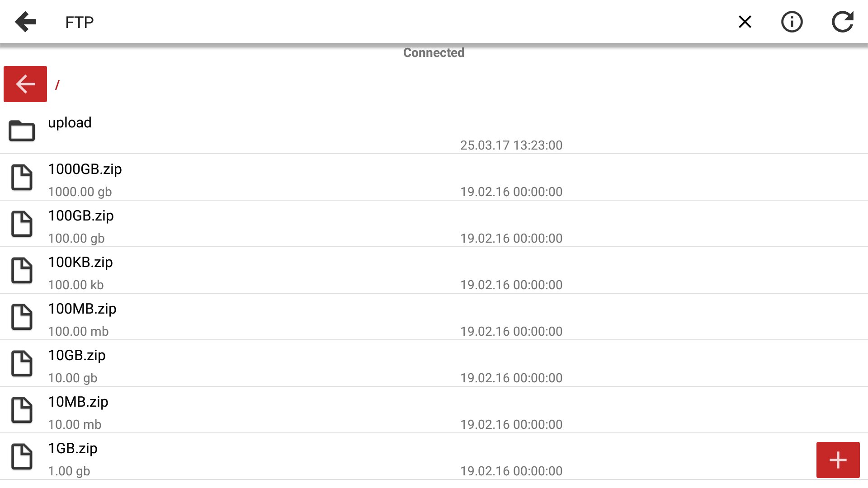Click the Connected status text
The image size is (868, 488).
click(x=434, y=53)
